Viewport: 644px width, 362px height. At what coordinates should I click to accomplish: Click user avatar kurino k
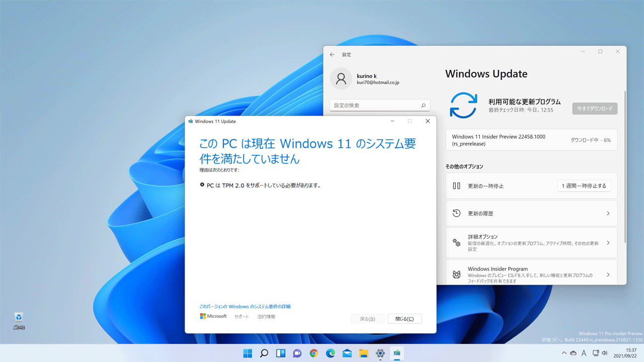tap(341, 79)
